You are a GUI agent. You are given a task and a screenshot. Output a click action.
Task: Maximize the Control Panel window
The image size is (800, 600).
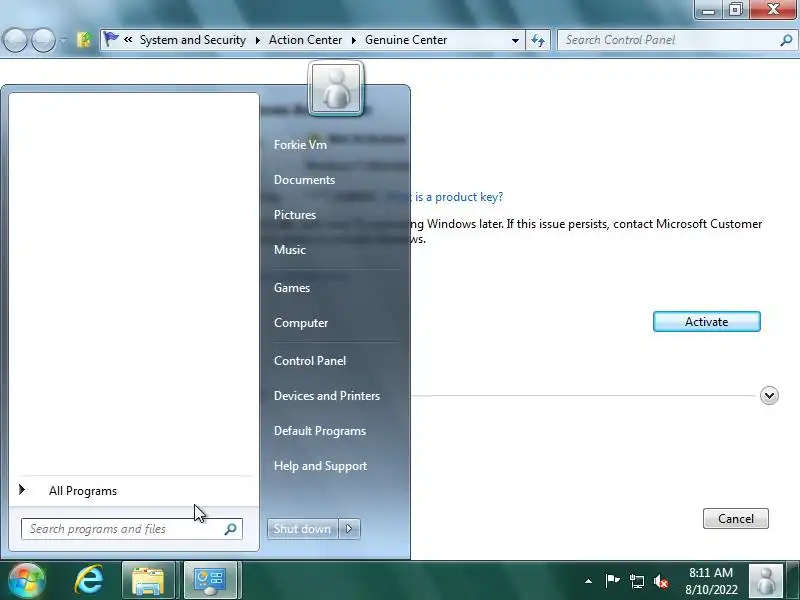coord(735,9)
